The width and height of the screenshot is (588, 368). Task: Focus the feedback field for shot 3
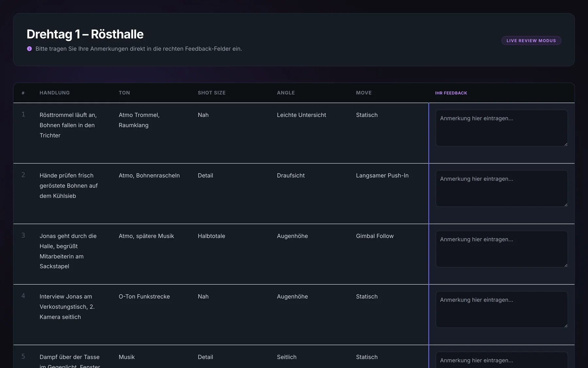(x=502, y=249)
